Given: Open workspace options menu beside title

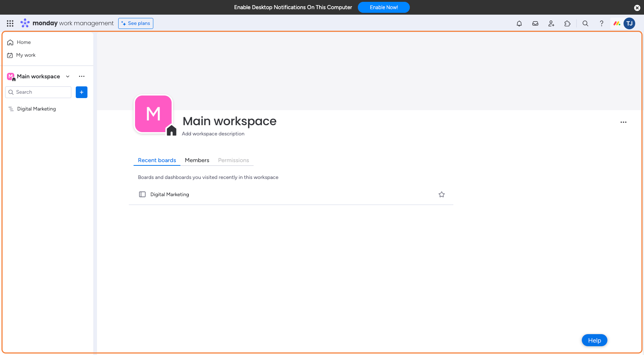Looking at the screenshot, I should coord(623,122).
